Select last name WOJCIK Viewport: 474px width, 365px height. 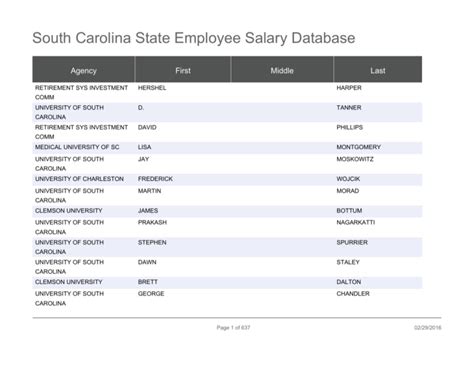[348, 179]
